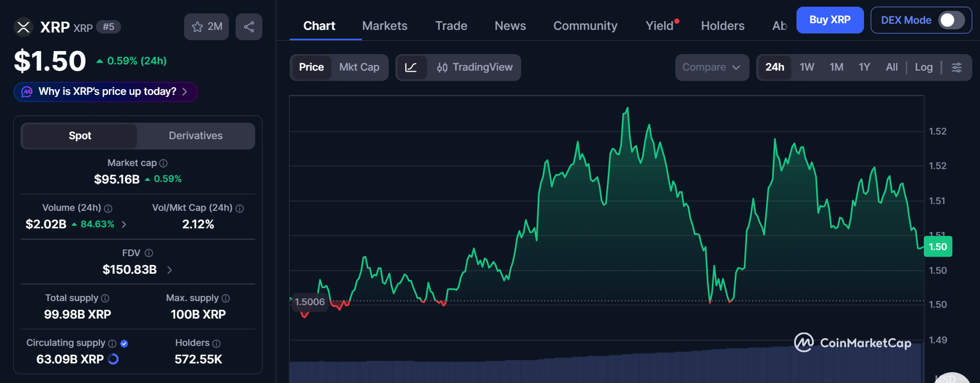Open Circulating supply info icon

(x=112, y=343)
